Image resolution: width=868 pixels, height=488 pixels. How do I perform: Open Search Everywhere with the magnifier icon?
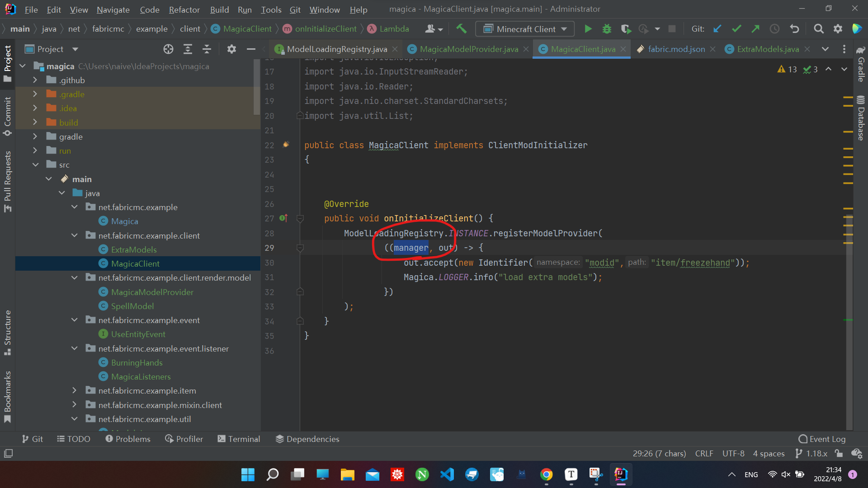(818, 28)
